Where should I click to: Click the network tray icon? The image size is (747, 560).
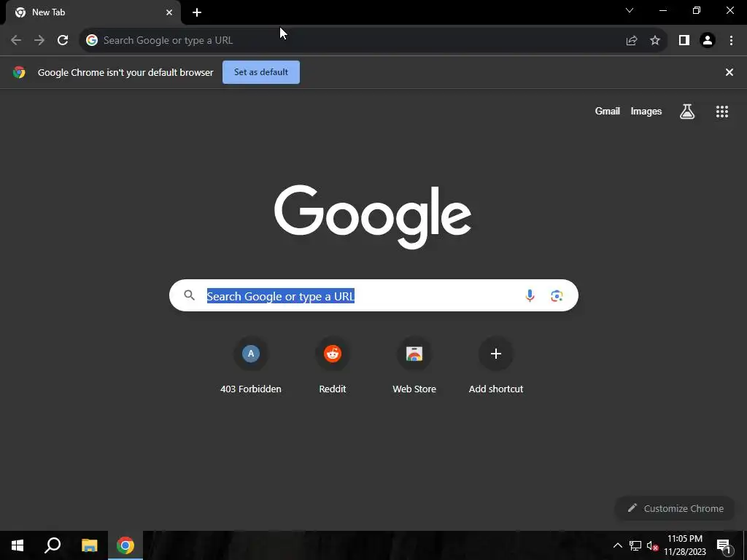(635, 545)
